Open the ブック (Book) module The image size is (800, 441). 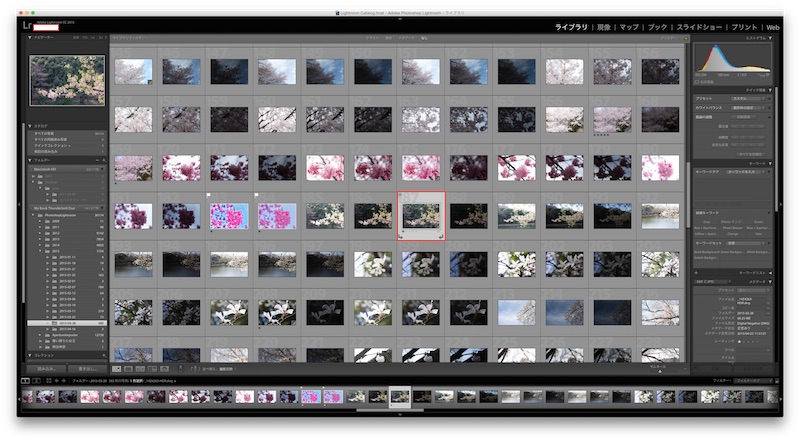[x=658, y=27]
